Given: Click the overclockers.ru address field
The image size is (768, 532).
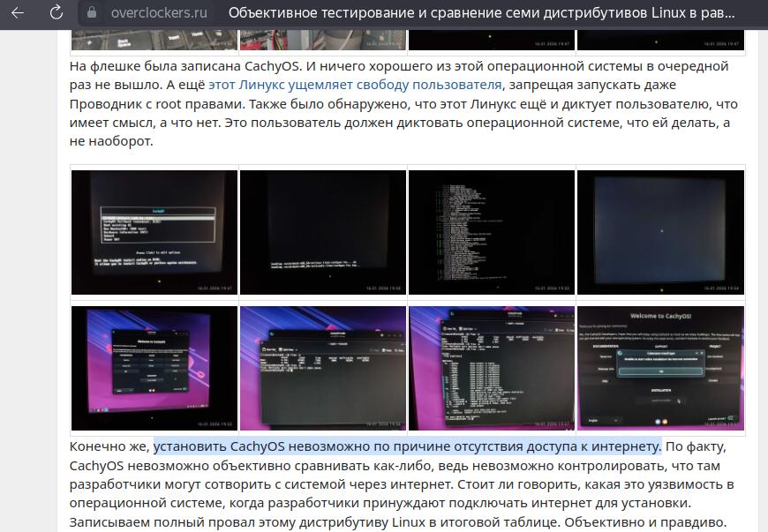Looking at the screenshot, I should tap(159, 12).
